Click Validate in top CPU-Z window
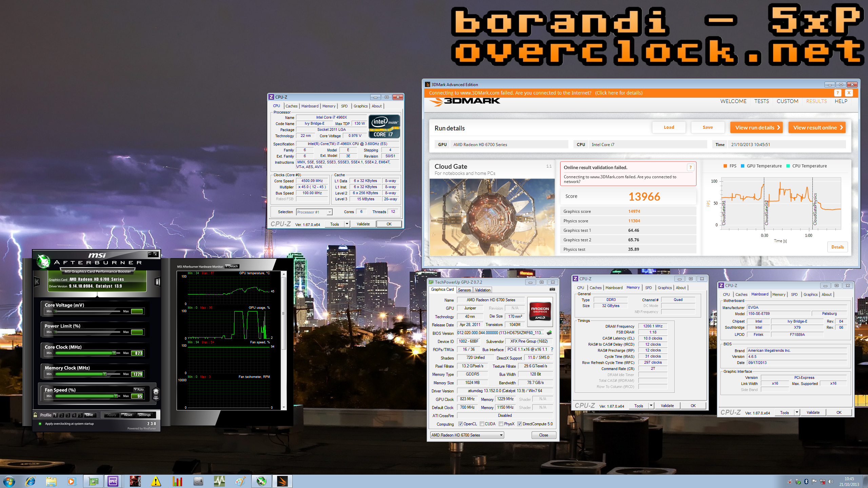Viewport: 868px width, 488px height. coord(363,224)
